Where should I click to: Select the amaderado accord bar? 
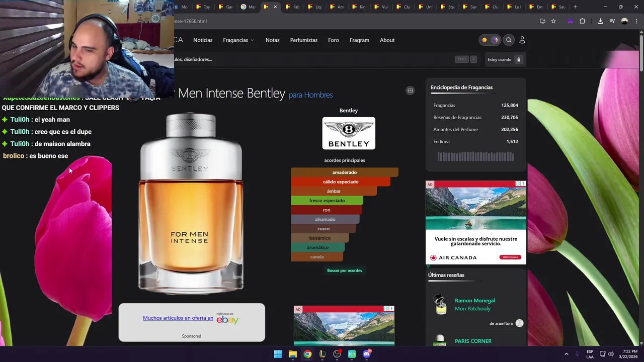point(345,172)
